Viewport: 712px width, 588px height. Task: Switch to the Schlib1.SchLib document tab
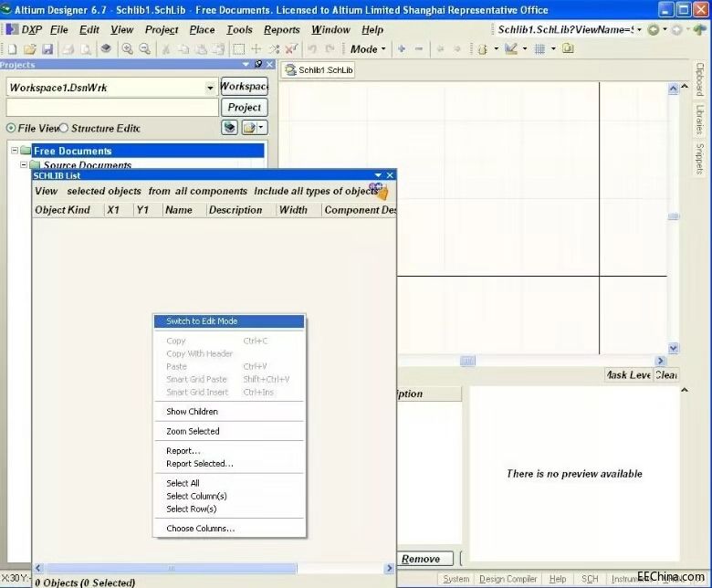coord(319,70)
